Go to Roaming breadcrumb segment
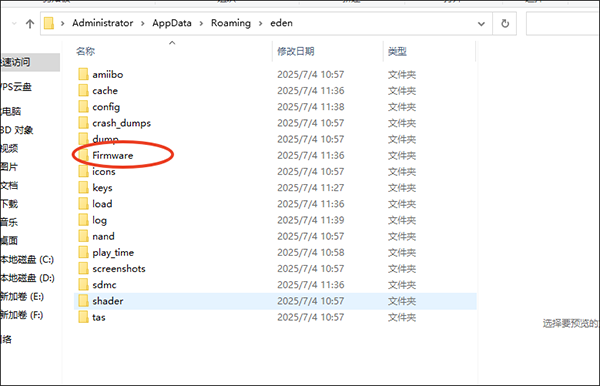 [231, 23]
